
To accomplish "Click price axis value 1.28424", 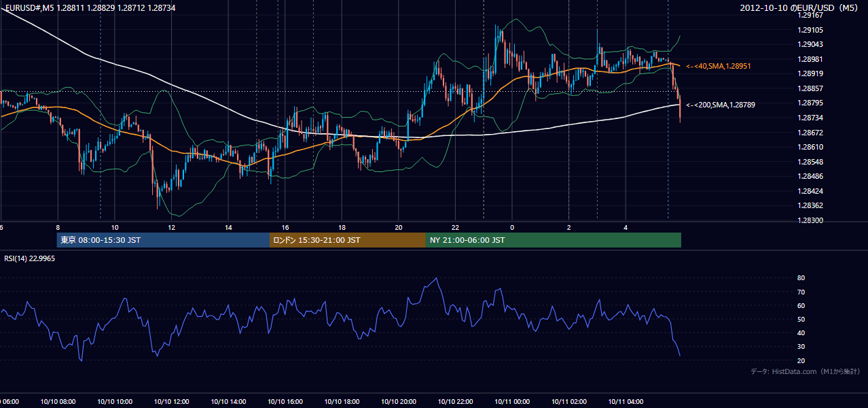I will [x=811, y=191].
